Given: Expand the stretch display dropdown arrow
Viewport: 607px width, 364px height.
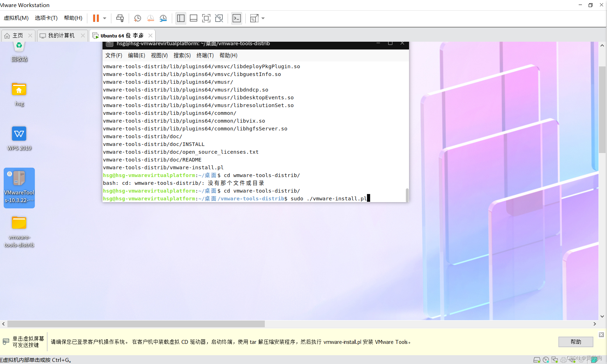Looking at the screenshot, I should [263, 18].
